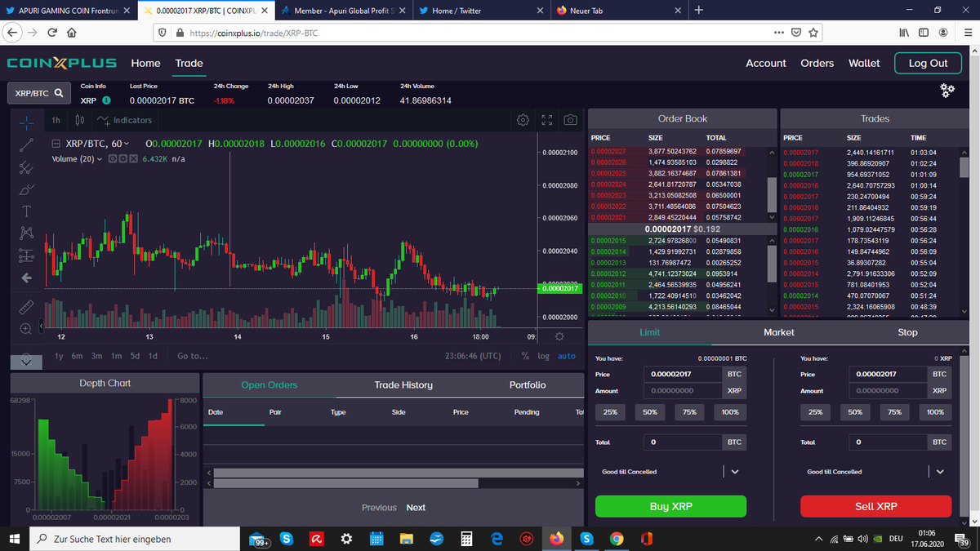
Task: Click the red Sell XRP button
Action: point(875,506)
